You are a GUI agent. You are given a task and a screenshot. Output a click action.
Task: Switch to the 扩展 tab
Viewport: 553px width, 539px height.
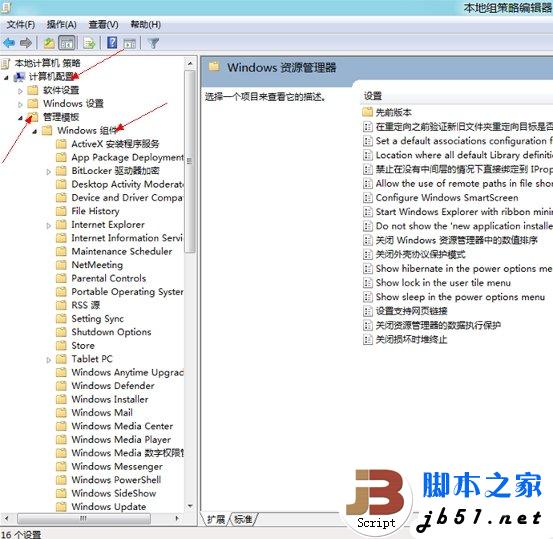click(x=216, y=519)
